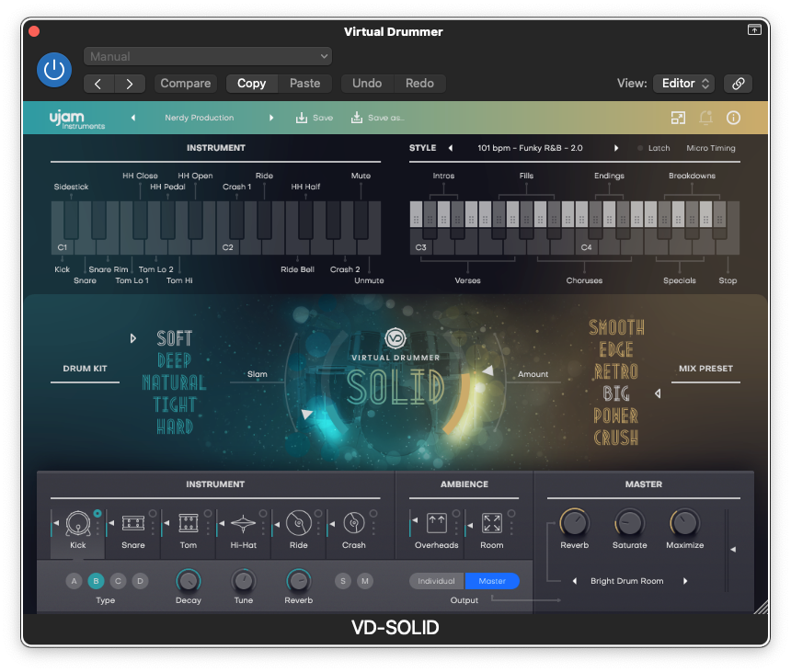
Task: Click the window expand icon in title bar
Action: pyautogui.click(x=754, y=29)
